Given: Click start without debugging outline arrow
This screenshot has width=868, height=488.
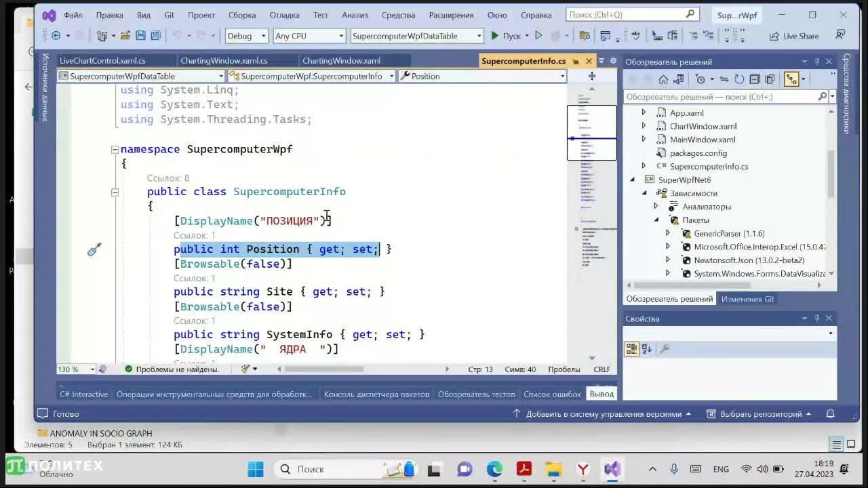Looking at the screenshot, I should click(538, 36).
